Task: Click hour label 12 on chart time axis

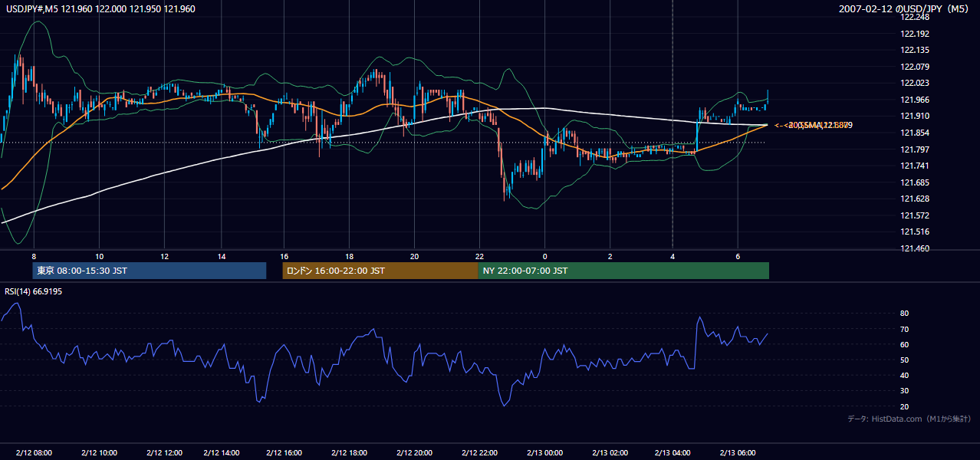Action: [164, 256]
